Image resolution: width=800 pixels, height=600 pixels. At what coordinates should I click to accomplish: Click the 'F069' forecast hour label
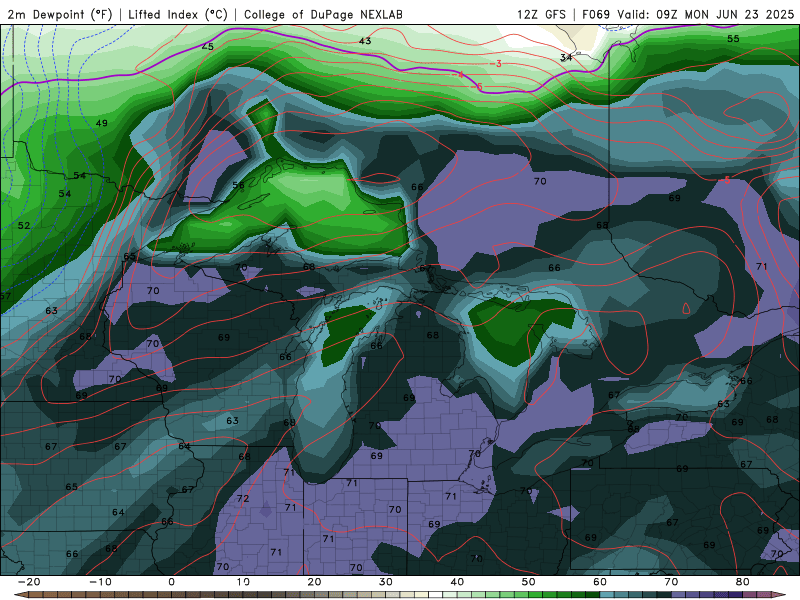coord(596,14)
